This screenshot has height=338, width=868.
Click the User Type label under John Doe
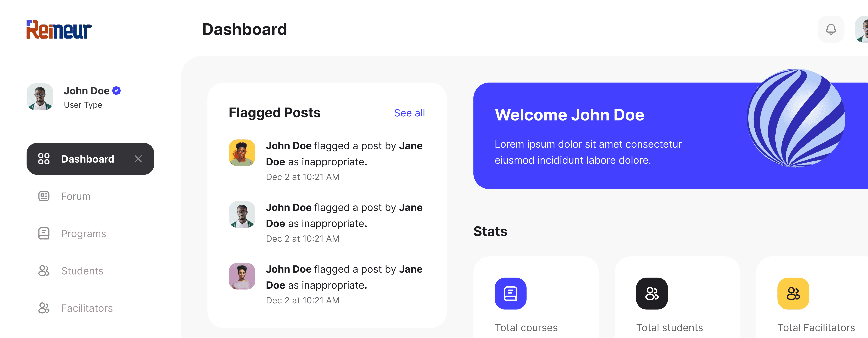click(83, 105)
